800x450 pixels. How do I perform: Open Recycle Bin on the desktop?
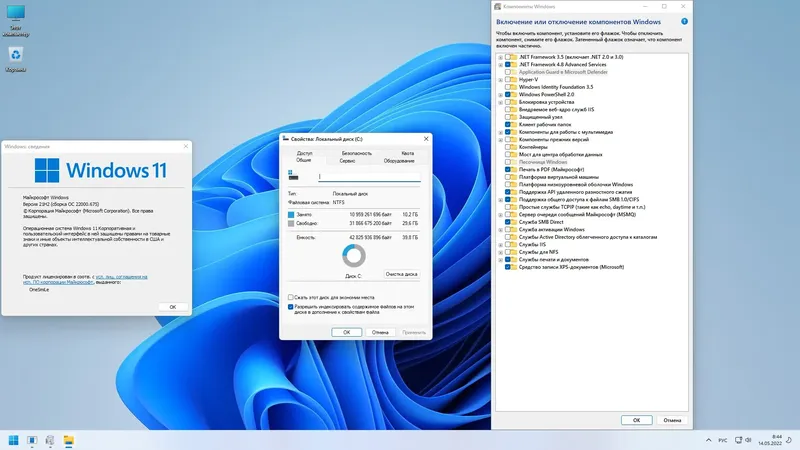click(x=16, y=59)
